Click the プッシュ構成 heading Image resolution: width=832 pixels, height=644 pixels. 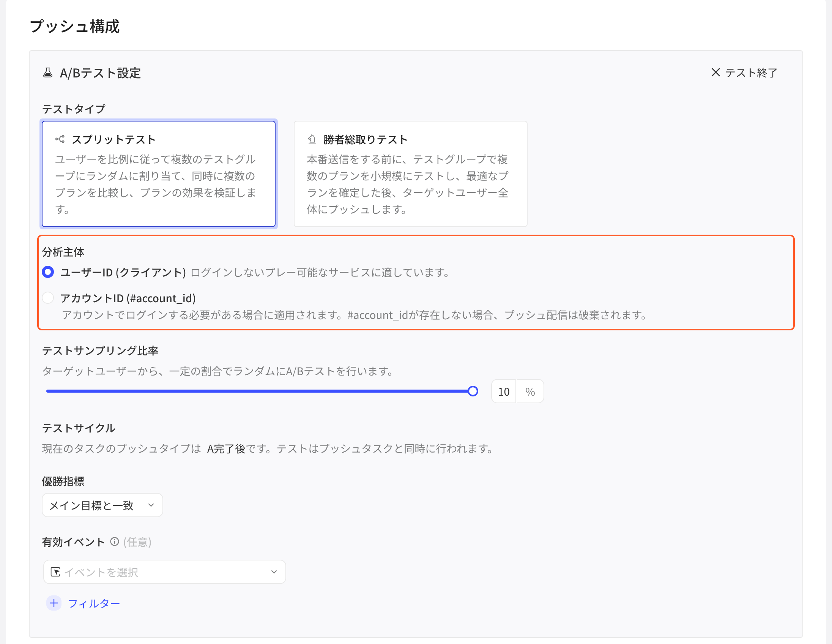pos(75,26)
